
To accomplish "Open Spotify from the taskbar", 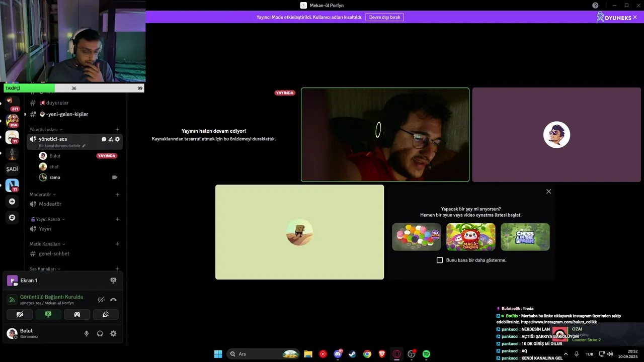I will click(426, 354).
